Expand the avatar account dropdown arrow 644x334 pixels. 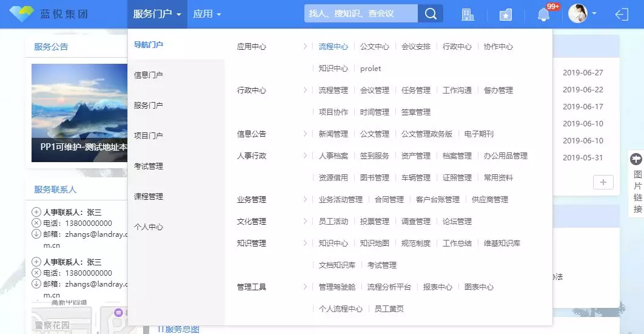pyautogui.click(x=594, y=14)
